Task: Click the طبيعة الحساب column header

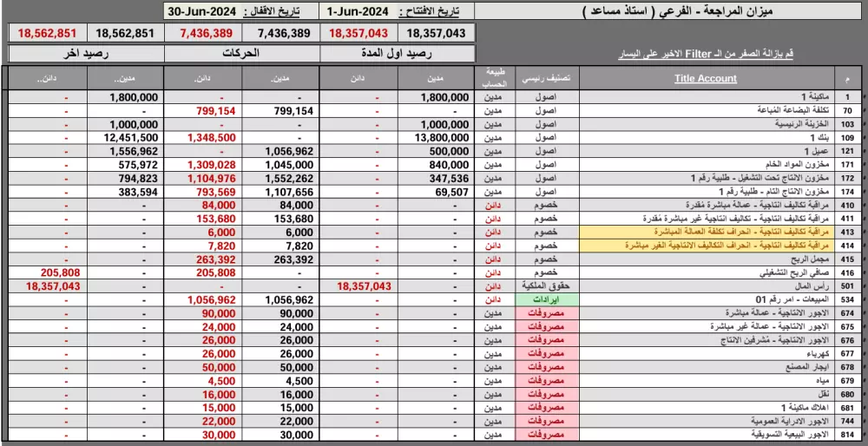Action: tap(496, 79)
